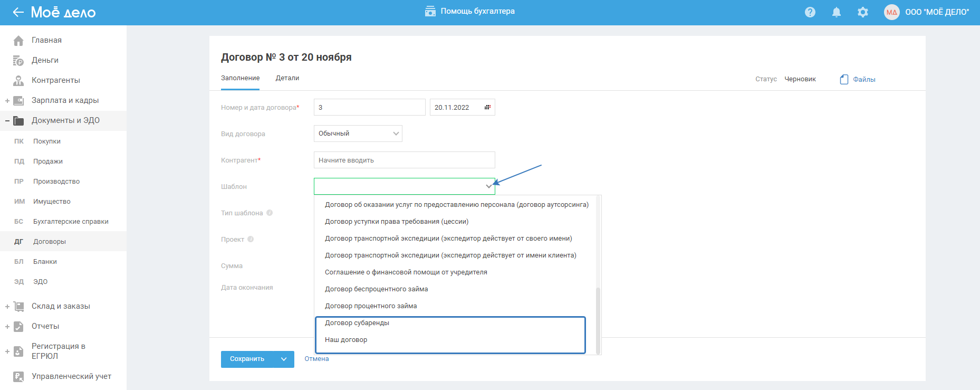Click info icon beside Проект

pos(251,239)
